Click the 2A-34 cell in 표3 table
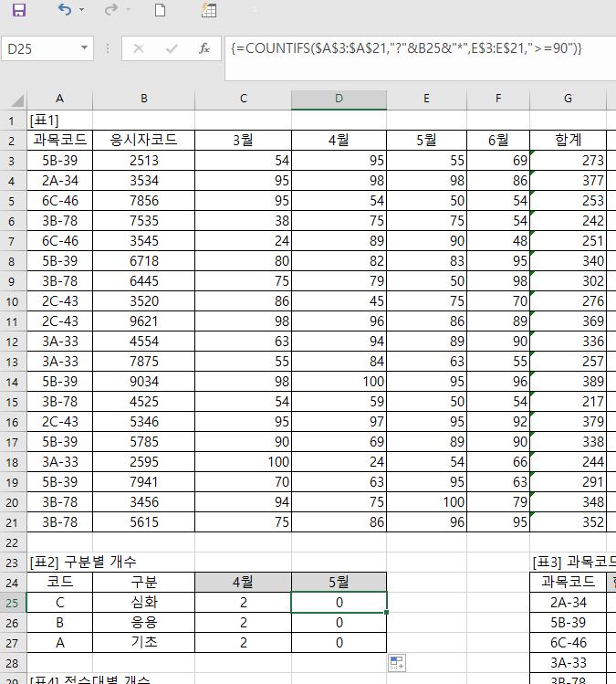 pyautogui.click(x=569, y=603)
